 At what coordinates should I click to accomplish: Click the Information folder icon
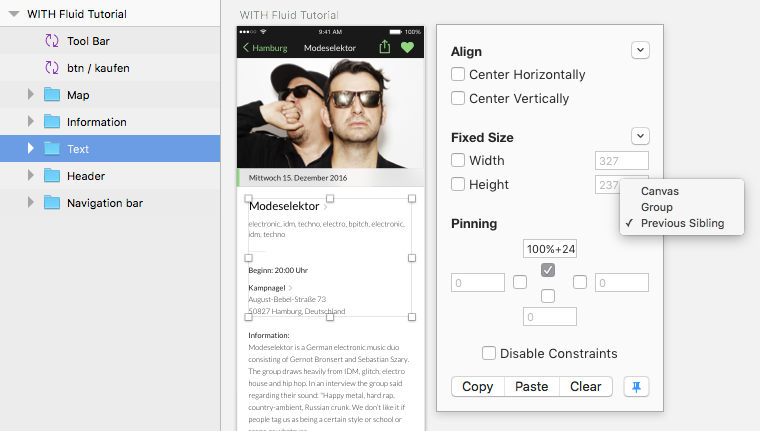coord(52,122)
